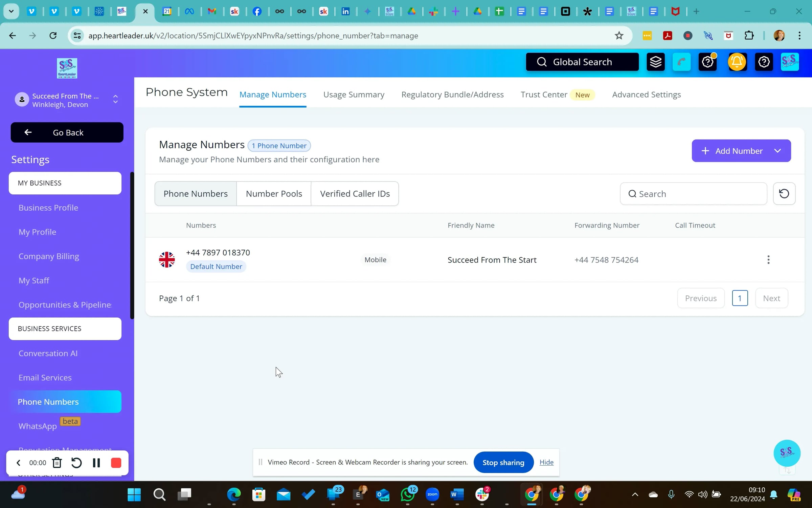The height and width of the screenshot is (508, 812).
Task: Click the red stop recording button
Action: click(x=116, y=463)
